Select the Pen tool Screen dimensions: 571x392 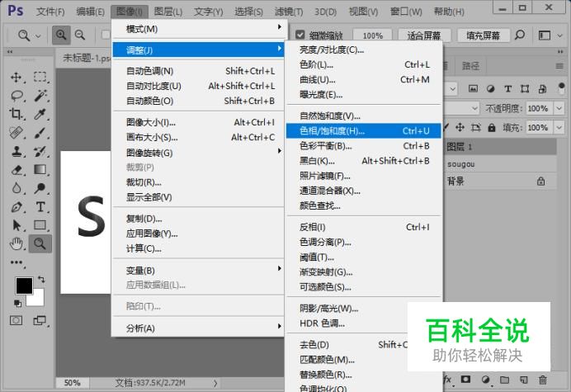[17, 207]
